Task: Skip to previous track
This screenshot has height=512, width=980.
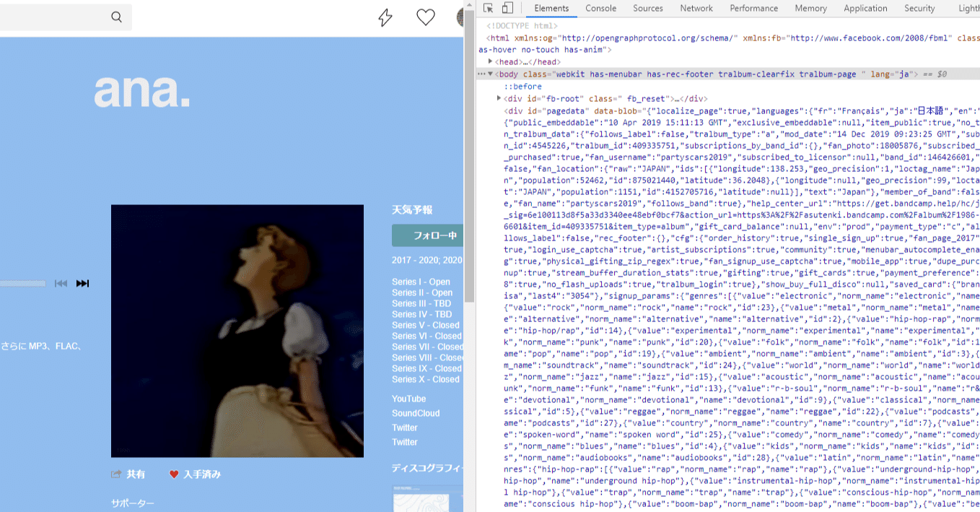Action: coord(61,283)
